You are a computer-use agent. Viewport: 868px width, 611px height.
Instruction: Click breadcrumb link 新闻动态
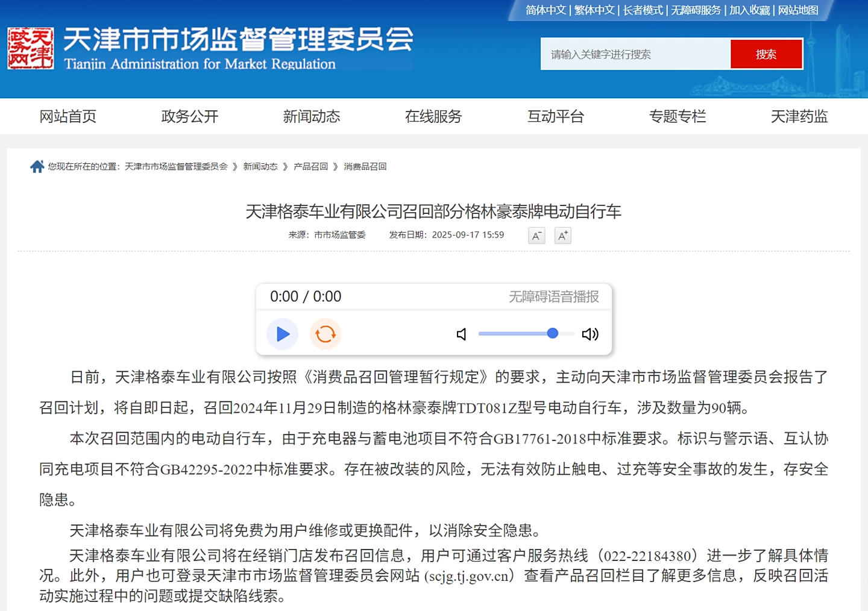point(260,166)
